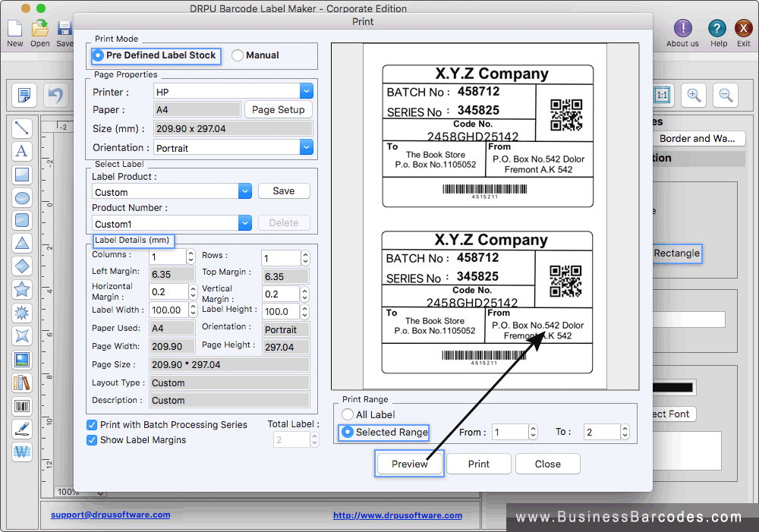This screenshot has height=532, width=759.
Task: Open the image library books tool
Action: pos(22,383)
